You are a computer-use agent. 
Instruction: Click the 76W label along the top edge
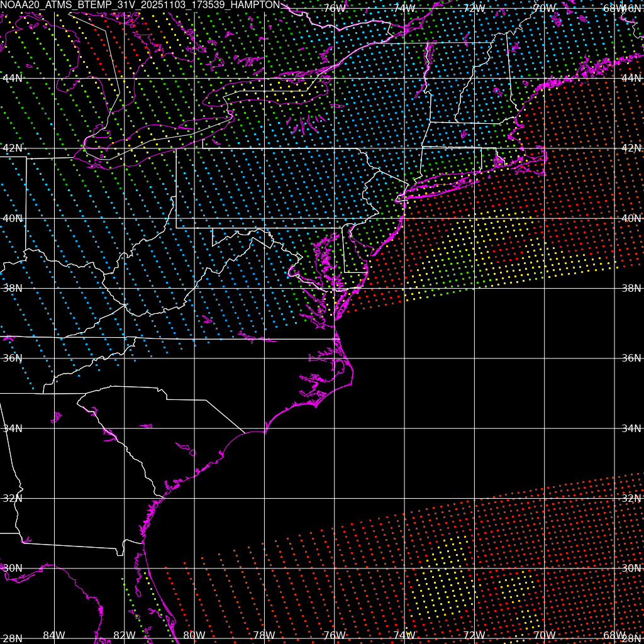[334, 9]
